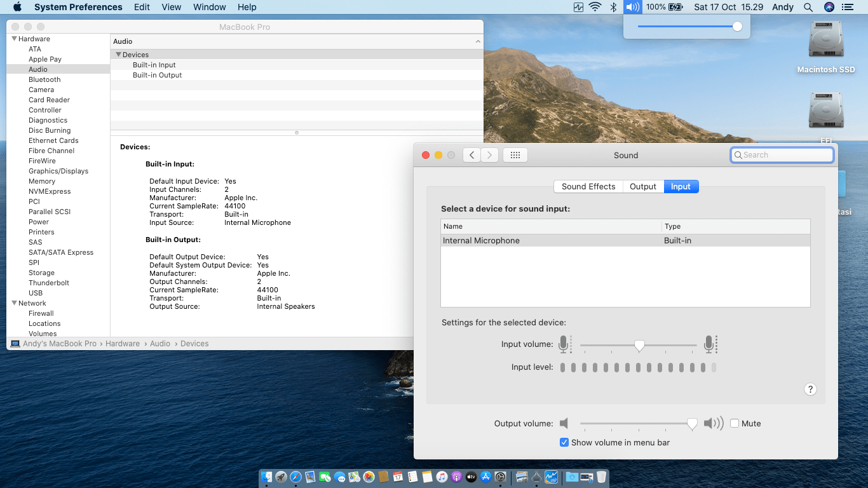Open Notification Center icon
Screen dimensions: 868x488
tap(847, 7)
